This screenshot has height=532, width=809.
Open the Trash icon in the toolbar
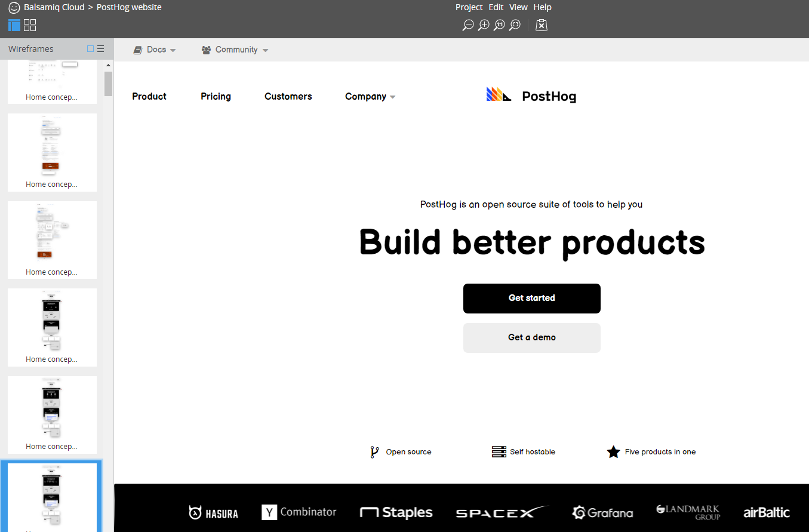[541, 25]
